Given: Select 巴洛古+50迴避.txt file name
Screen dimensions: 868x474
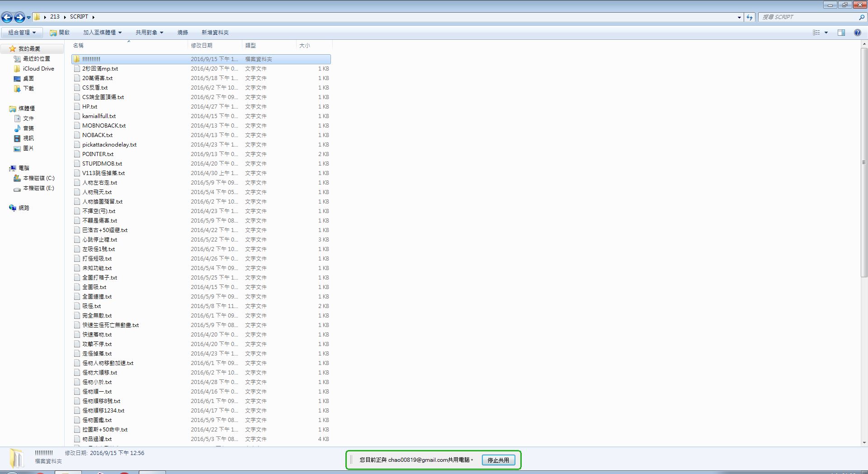Looking at the screenshot, I should point(105,230).
